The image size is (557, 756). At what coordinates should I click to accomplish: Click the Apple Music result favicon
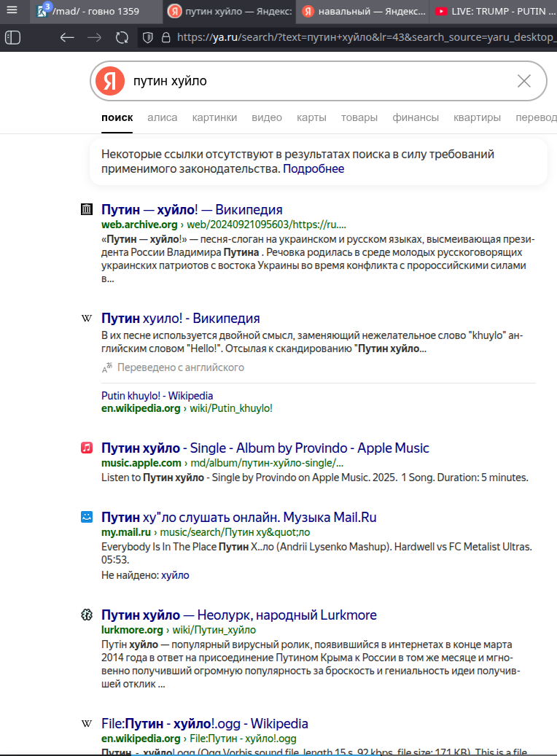[x=86, y=448]
